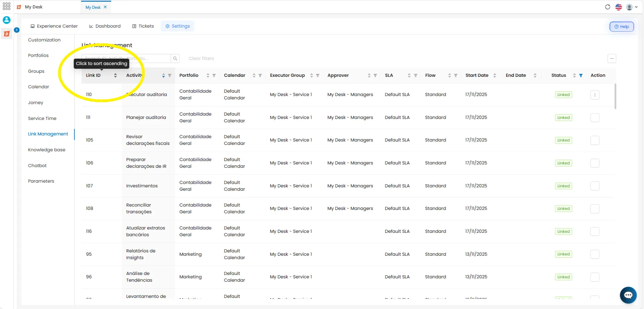Filter the SLA column
Screen dimensions: 644x309
(416, 75)
